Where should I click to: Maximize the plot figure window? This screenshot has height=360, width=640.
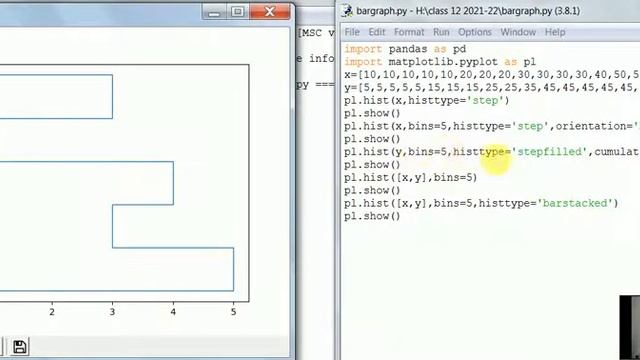click(x=238, y=11)
